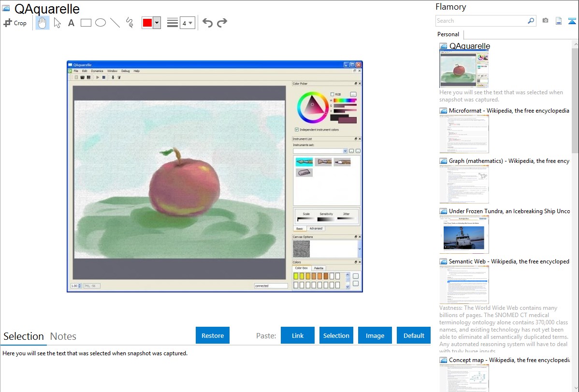The width and height of the screenshot is (579, 392).
Task: Select the Microformat page thumbnail
Action: click(464, 134)
